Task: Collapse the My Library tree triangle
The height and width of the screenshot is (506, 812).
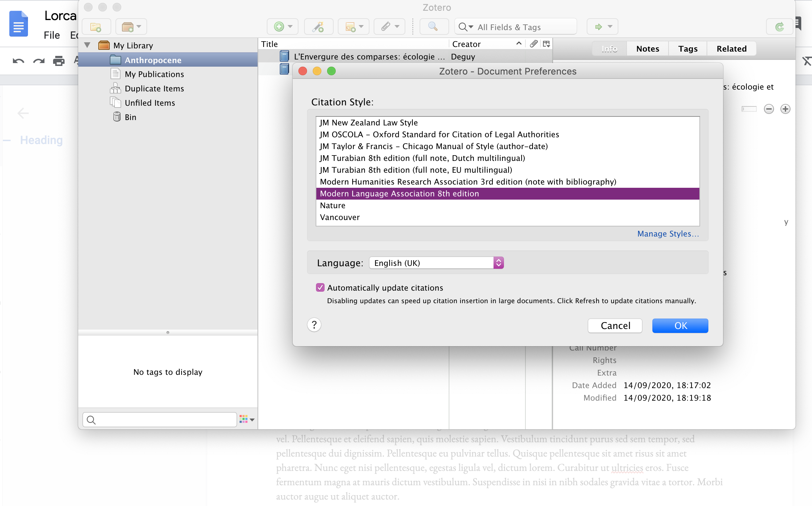Action: coord(87,45)
